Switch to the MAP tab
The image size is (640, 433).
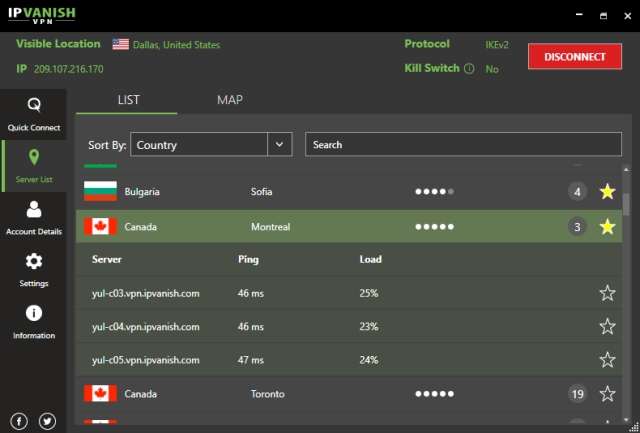(x=229, y=100)
